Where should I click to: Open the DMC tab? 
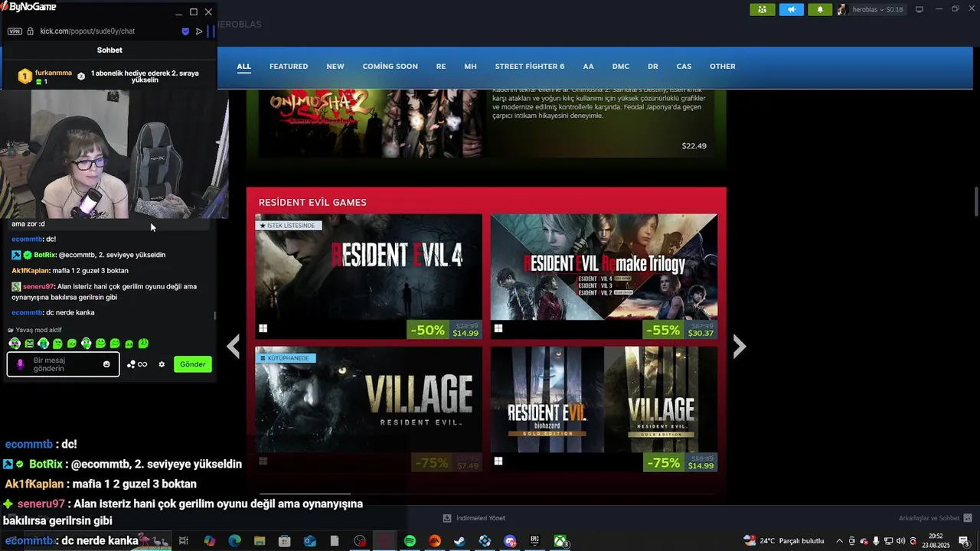[x=620, y=67]
